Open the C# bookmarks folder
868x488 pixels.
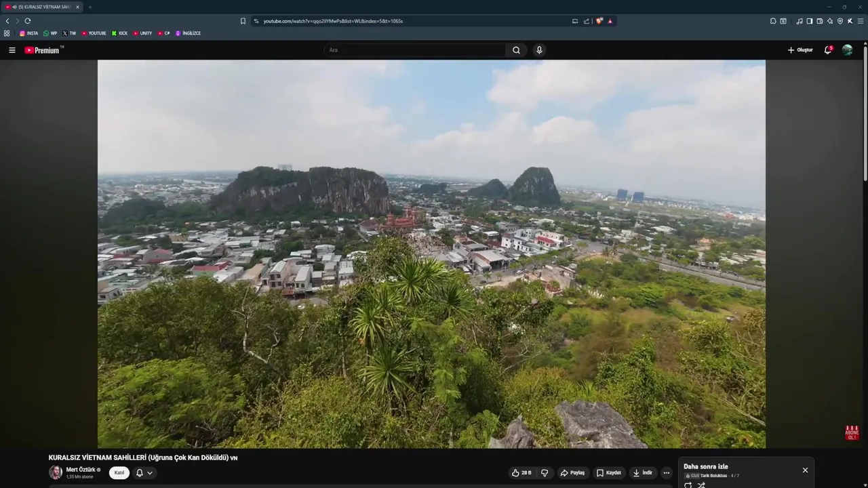coord(164,33)
